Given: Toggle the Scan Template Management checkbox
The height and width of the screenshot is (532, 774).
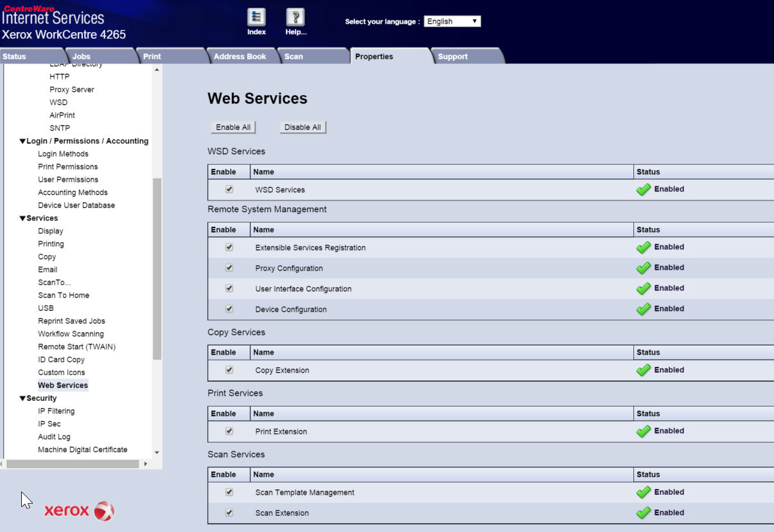Looking at the screenshot, I should point(229,492).
